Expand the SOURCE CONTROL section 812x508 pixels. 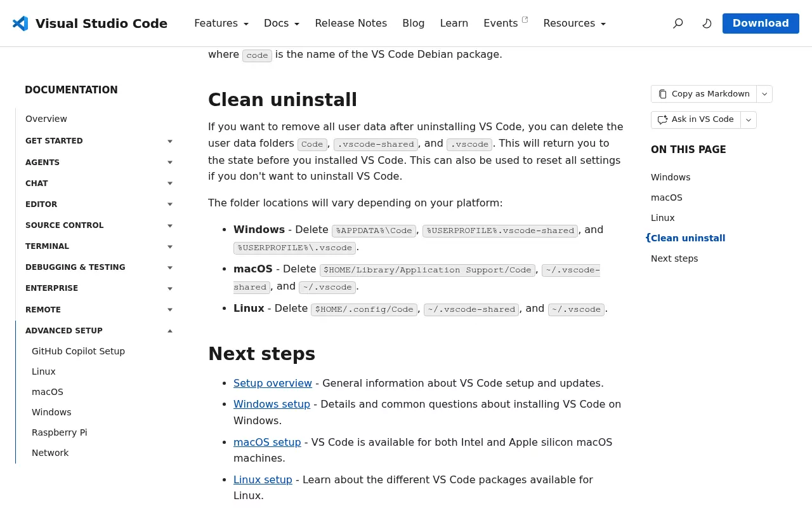tap(99, 225)
